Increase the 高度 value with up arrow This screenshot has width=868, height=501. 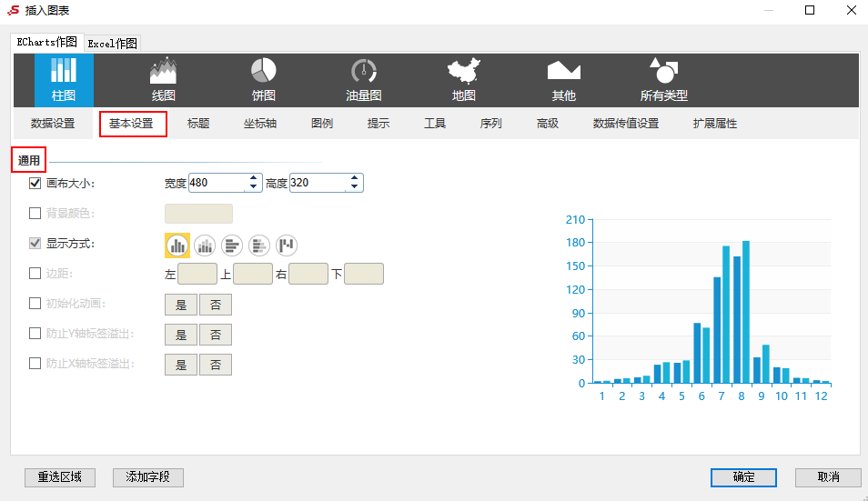354,178
